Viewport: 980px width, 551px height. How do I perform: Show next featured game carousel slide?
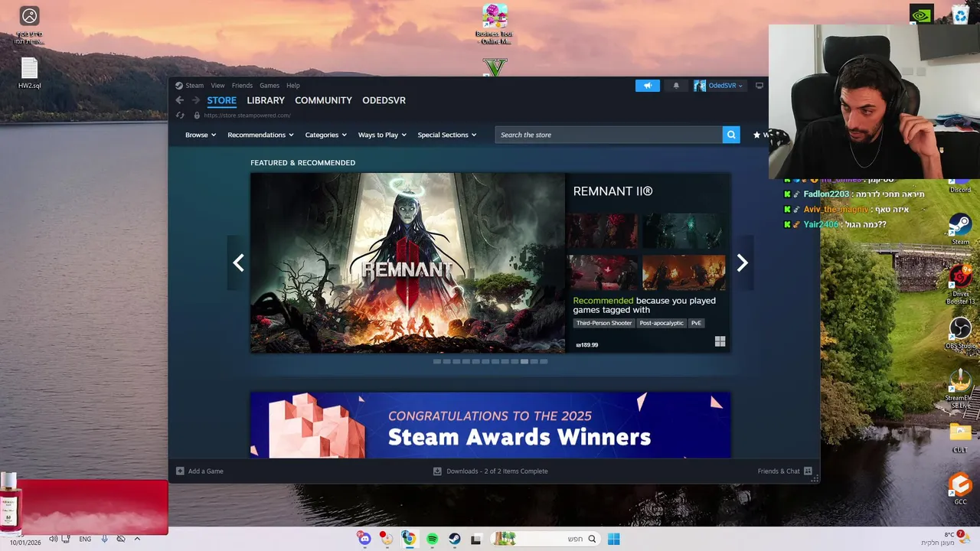click(x=742, y=262)
